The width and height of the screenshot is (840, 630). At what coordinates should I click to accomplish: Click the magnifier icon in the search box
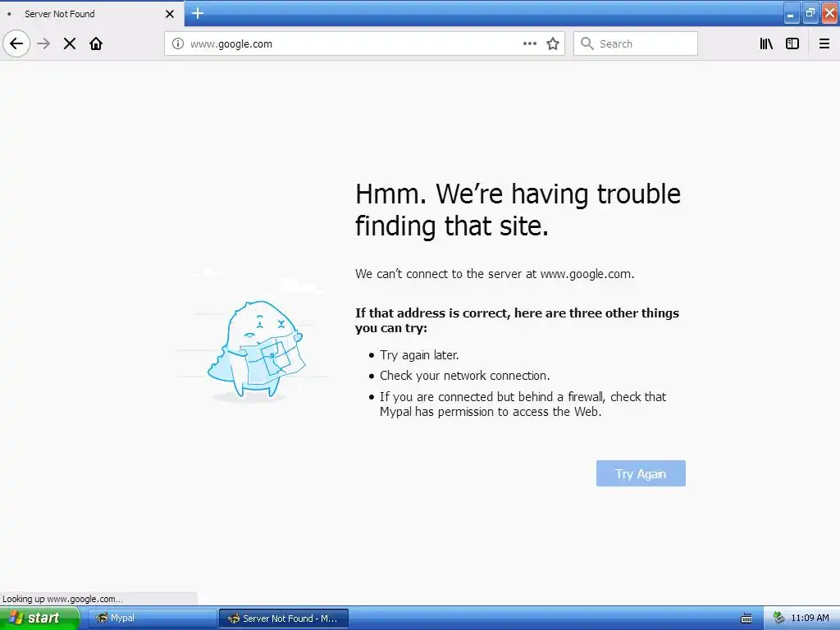[587, 43]
